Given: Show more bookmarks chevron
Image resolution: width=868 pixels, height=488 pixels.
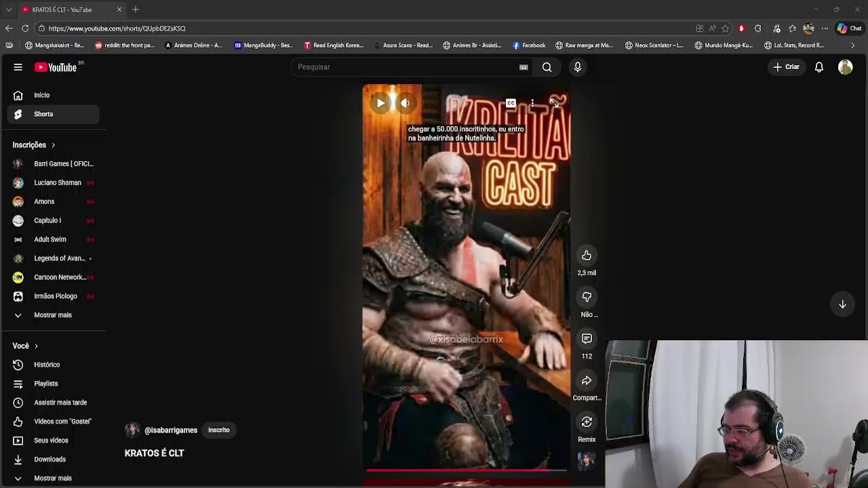Looking at the screenshot, I should (852, 45).
